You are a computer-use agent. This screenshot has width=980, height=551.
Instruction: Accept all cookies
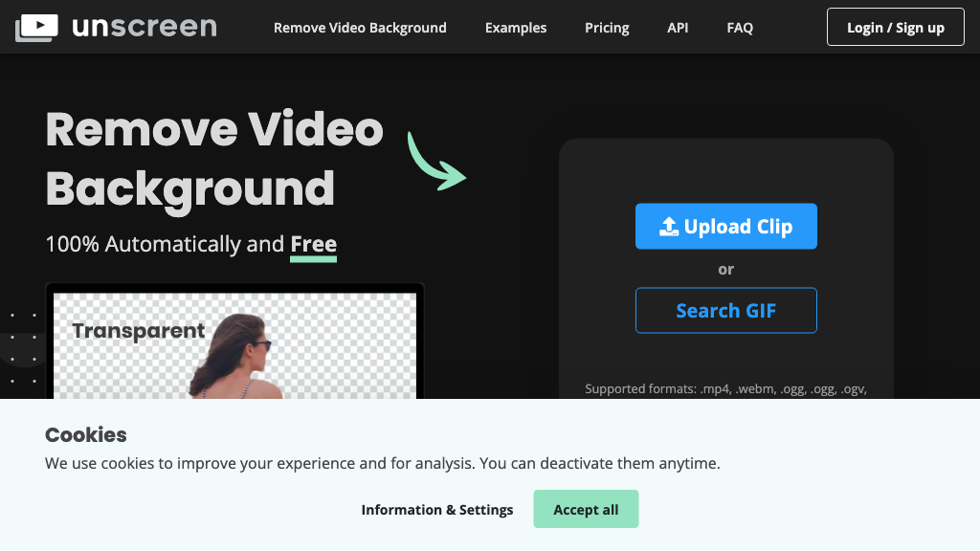[586, 509]
